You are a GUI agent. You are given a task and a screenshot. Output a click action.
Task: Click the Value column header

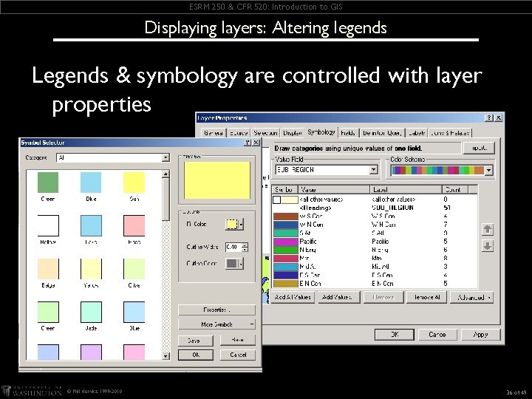click(x=333, y=189)
